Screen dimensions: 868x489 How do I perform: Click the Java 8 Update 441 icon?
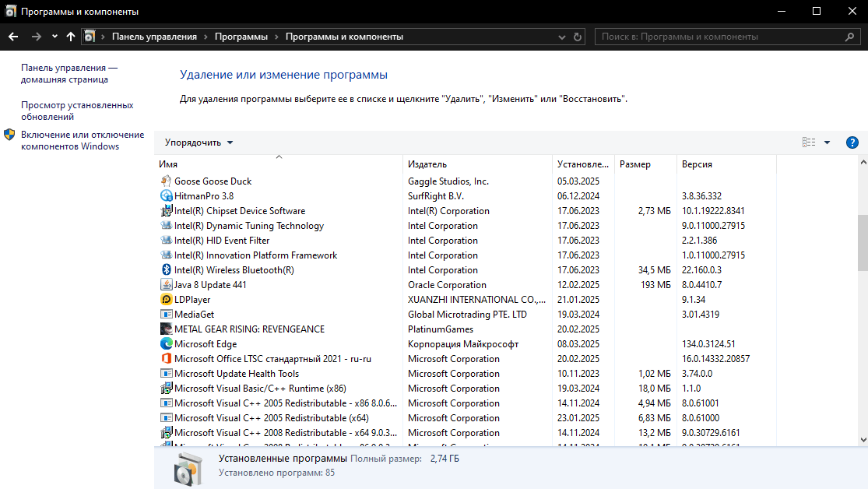166,285
